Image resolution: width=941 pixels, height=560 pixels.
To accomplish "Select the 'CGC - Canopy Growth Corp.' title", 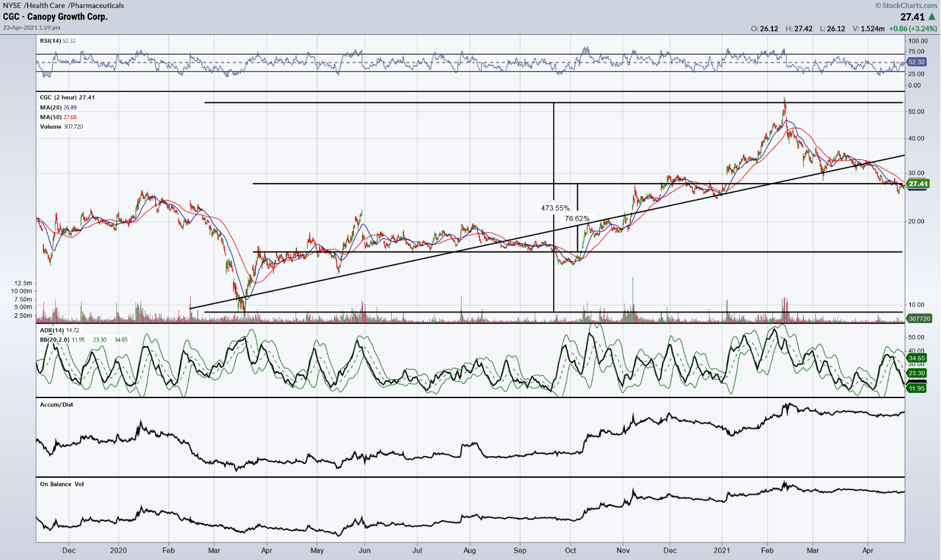I will click(x=55, y=16).
